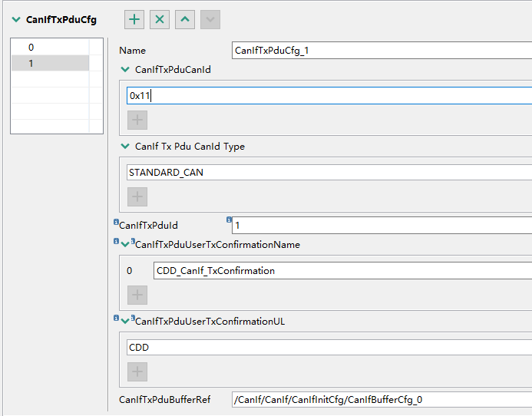
Task: Click plus button under TxConfirmationName
Action: click(137, 295)
